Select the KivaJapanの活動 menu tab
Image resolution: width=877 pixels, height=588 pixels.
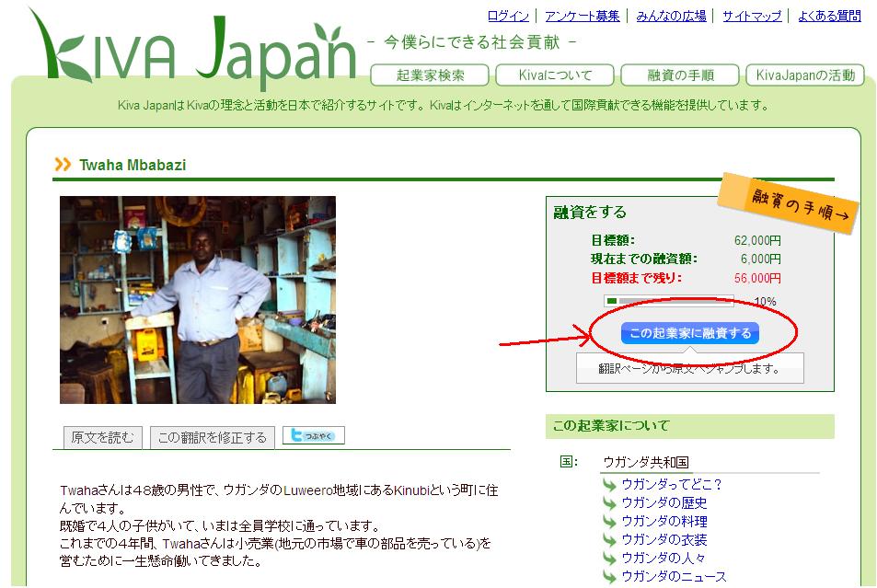[x=805, y=75]
